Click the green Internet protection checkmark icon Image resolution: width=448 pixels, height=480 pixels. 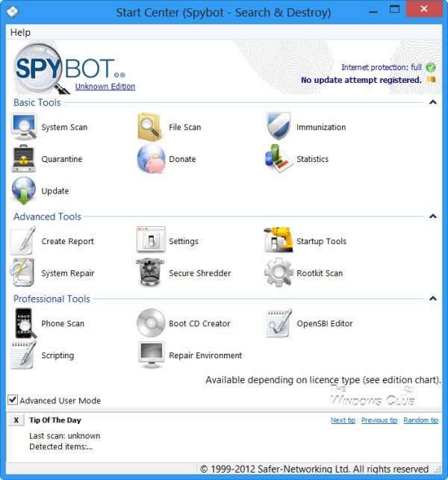tap(431, 67)
